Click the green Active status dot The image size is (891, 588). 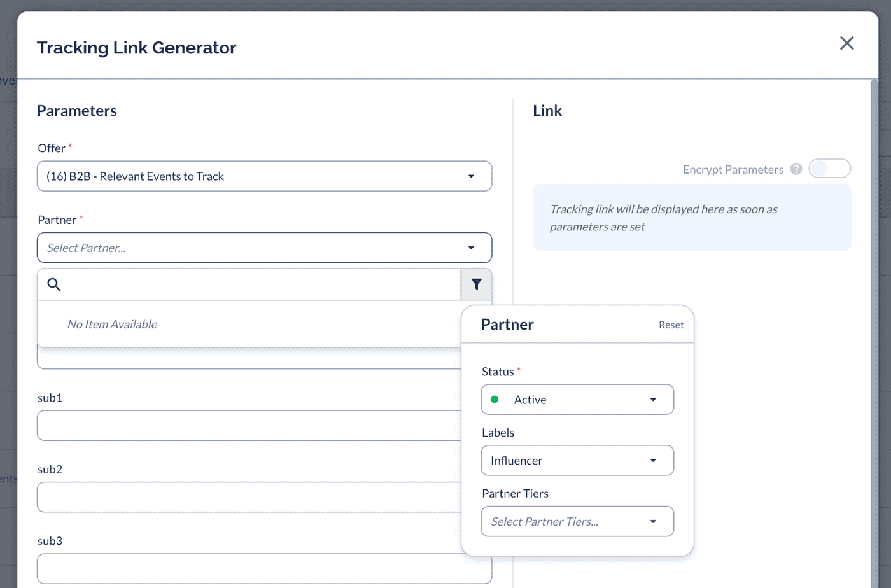point(495,400)
